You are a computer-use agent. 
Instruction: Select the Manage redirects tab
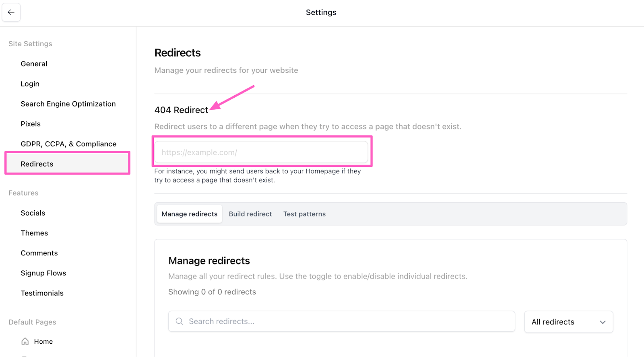tap(189, 214)
